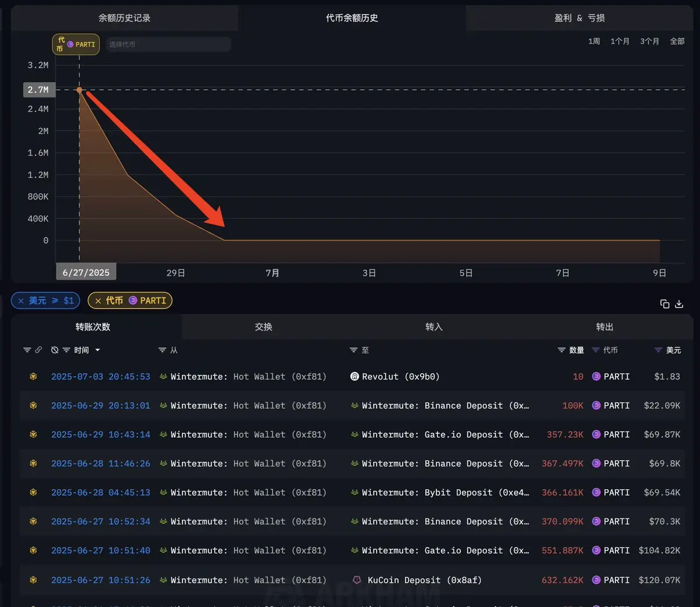Click the 367.497K amount cell
The image size is (700, 607).
click(x=562, y=464)
